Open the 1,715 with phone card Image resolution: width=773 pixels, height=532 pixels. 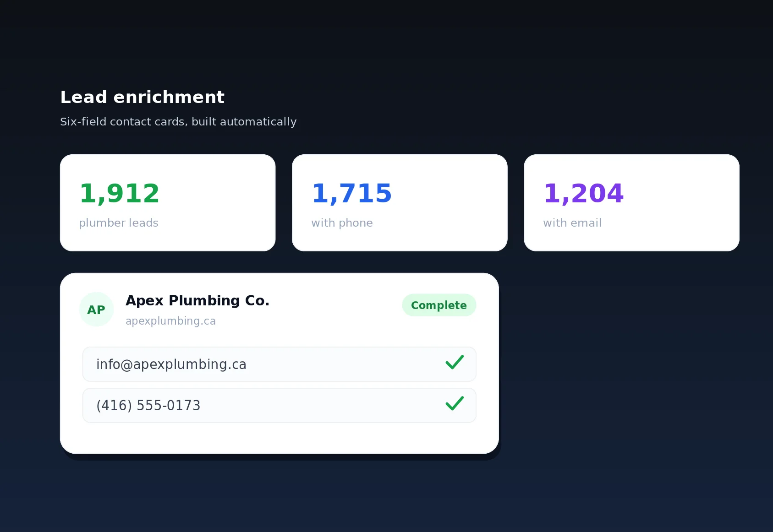click(x=400, y=203)
